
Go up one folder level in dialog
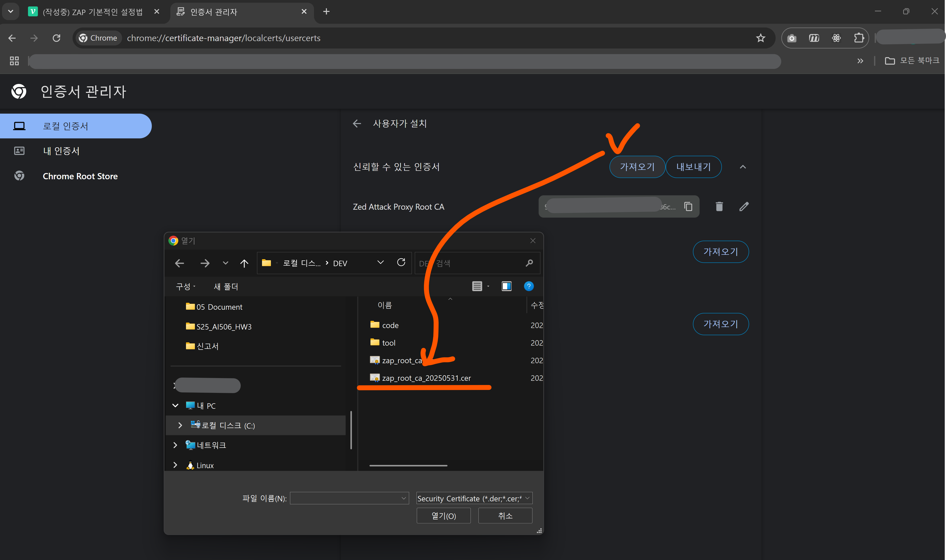coord(244,263)
